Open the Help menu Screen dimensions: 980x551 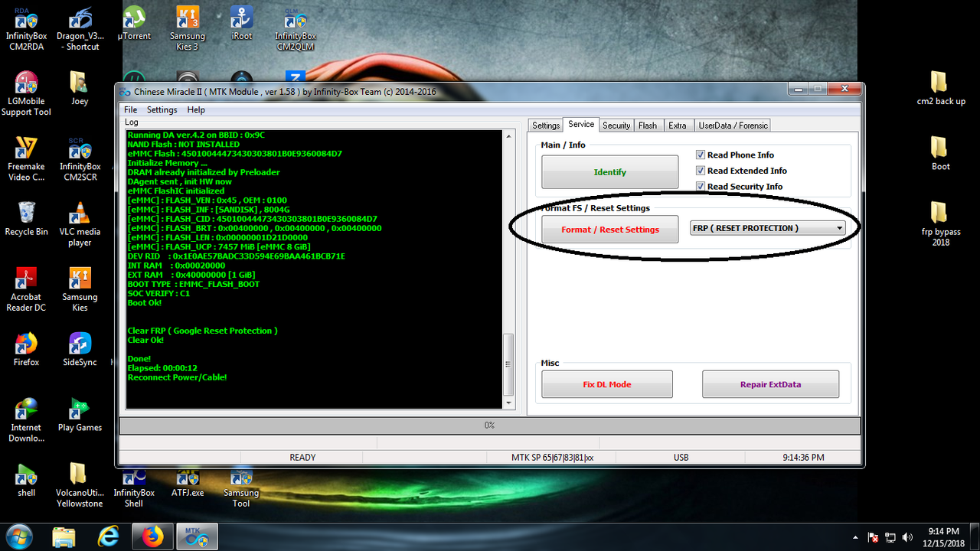point(196,109)
